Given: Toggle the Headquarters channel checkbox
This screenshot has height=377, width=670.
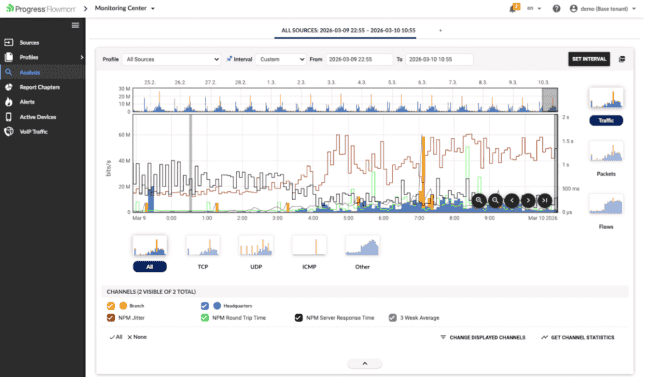Looking at the screenshot, I should (x=205, y=306).
